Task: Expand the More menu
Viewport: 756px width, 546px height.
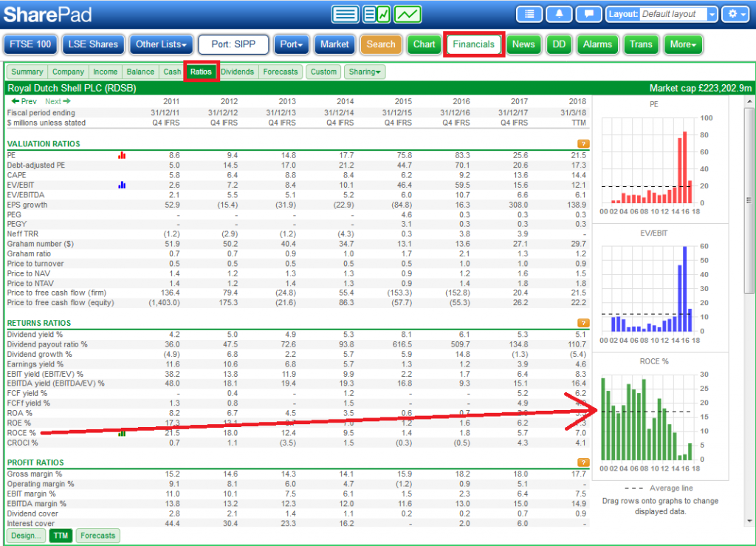Action: pyautogui.click(x=683, y=44)
